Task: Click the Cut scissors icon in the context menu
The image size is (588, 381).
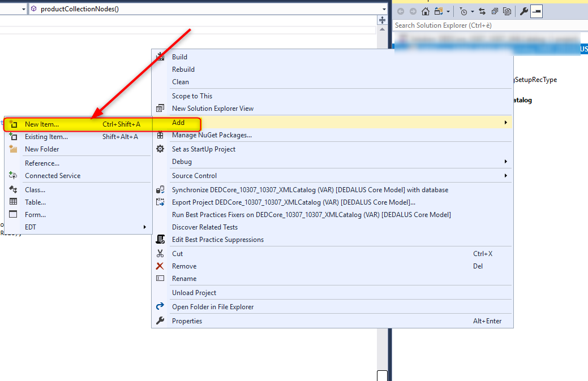Action: pos(161,253)
